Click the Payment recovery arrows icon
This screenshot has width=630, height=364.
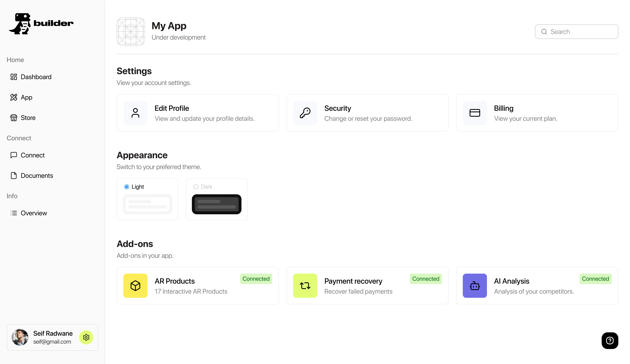[305, 286]
